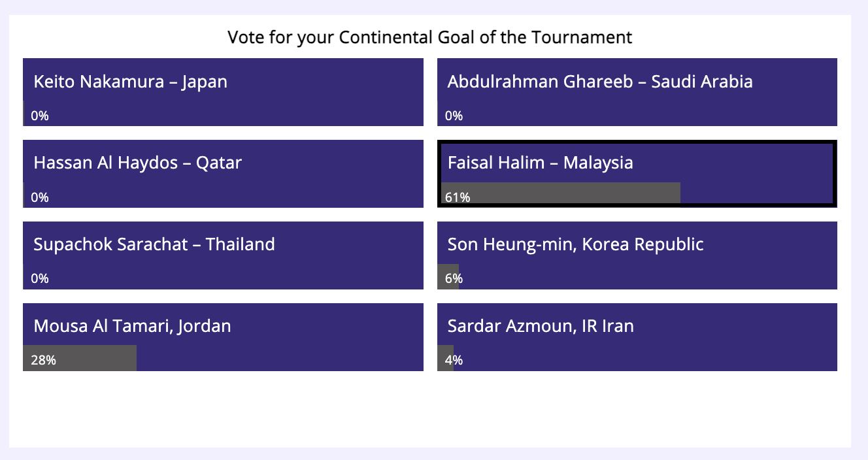Screen dimensions: 868x460
Task: Click the name text Son Heung-min, Korea Republic
Action: click(575, 244)
